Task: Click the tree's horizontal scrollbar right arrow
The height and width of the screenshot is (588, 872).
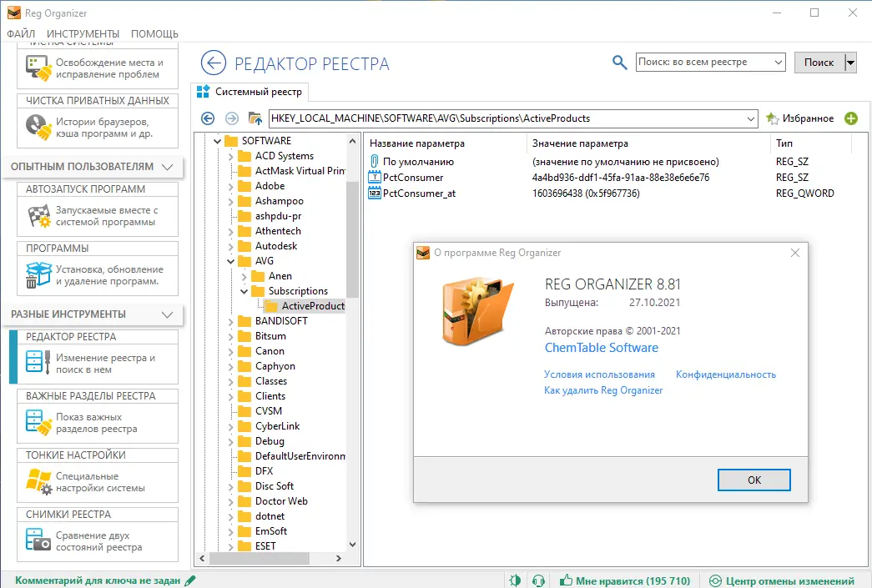Action: coord(339,558)
